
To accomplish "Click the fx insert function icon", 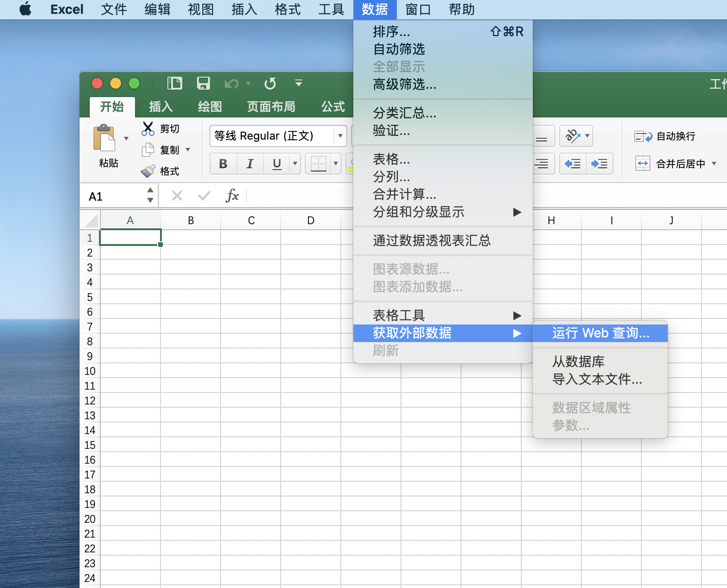I will point(232,196).
